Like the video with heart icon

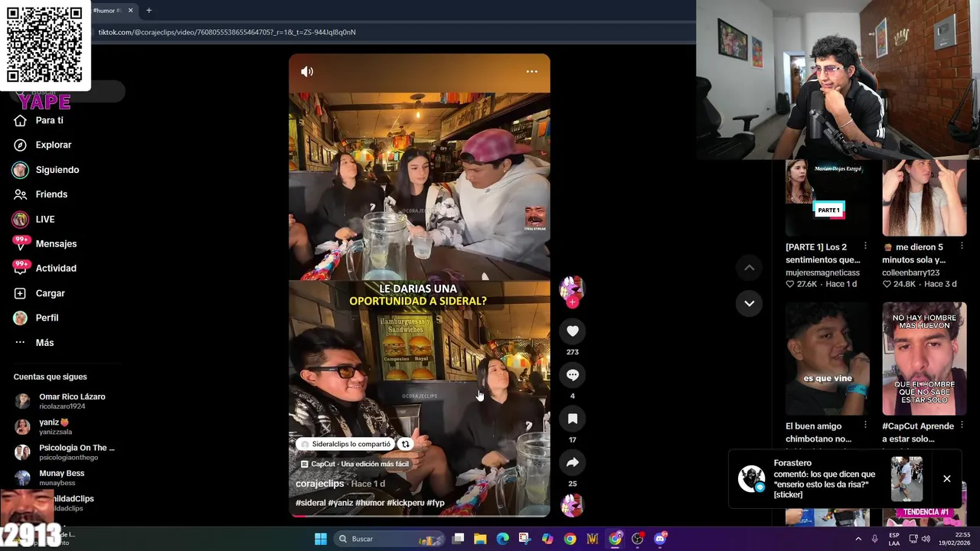pyautogui.click(x=572, y=331)
